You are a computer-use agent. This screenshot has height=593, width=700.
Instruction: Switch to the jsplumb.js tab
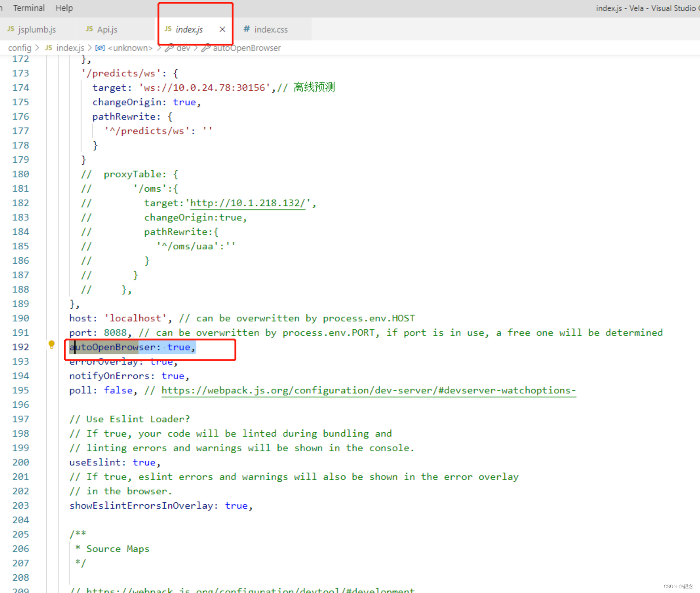point(37,29)
